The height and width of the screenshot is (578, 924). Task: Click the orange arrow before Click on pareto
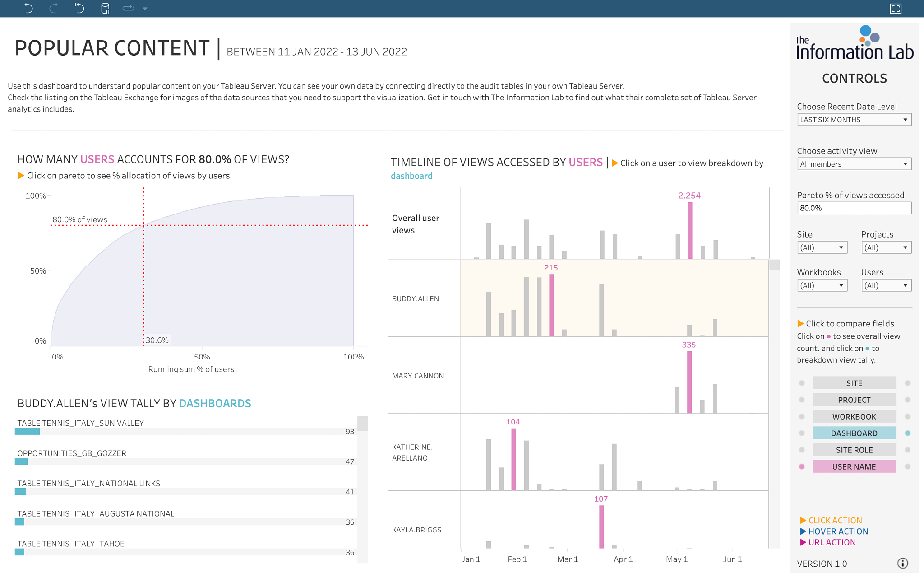tap(21, 175)
